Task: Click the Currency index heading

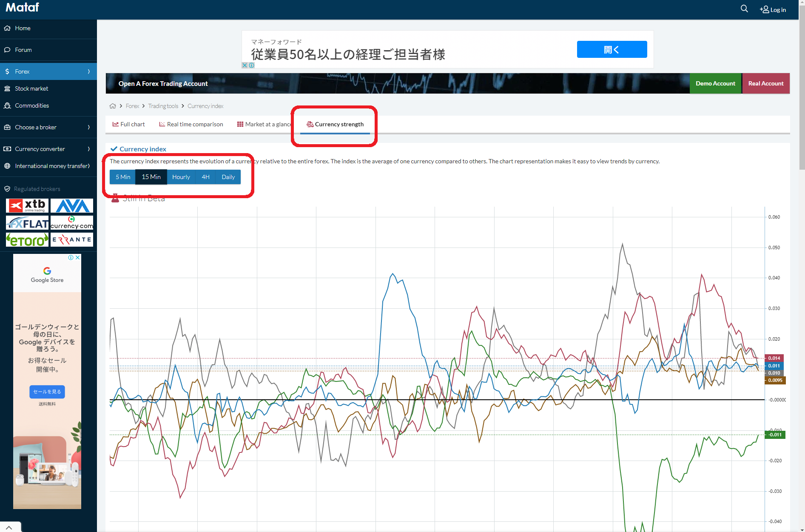Action: click(x=143, y=149)
